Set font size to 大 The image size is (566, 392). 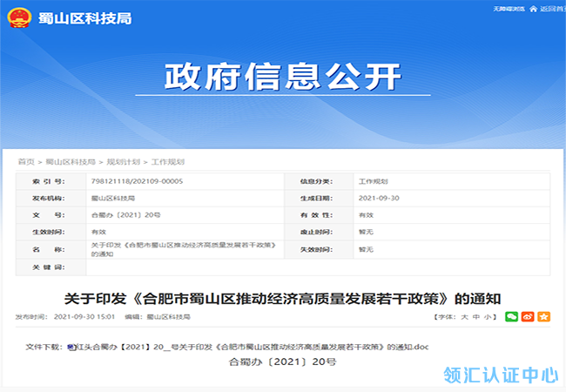(464, 317)
